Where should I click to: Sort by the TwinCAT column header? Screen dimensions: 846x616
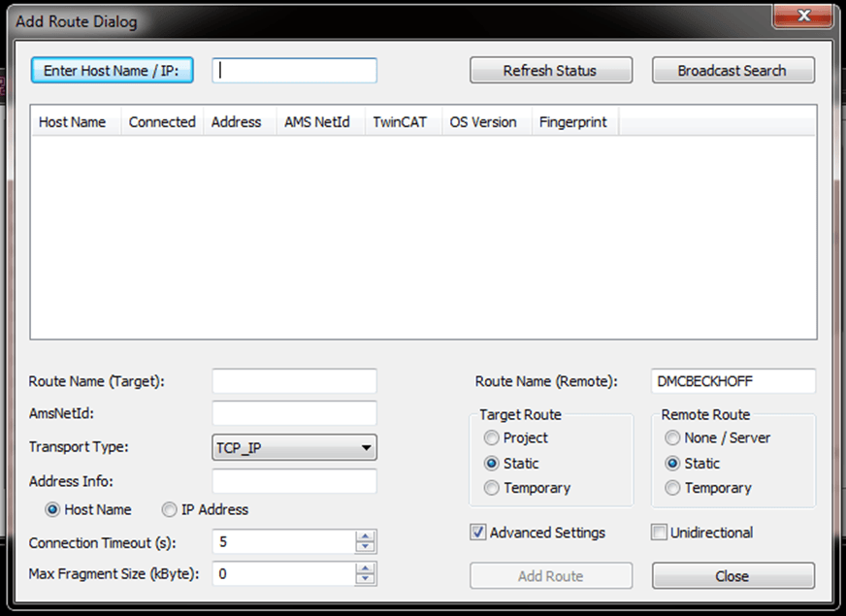click(404, 122)
